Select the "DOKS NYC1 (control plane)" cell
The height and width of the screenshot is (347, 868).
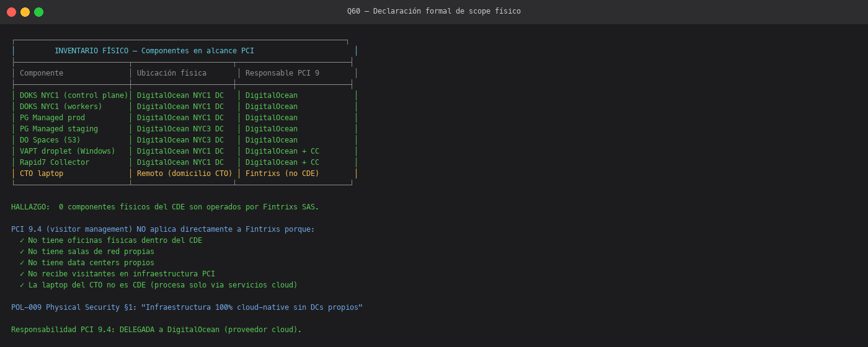tap(74, 95)
